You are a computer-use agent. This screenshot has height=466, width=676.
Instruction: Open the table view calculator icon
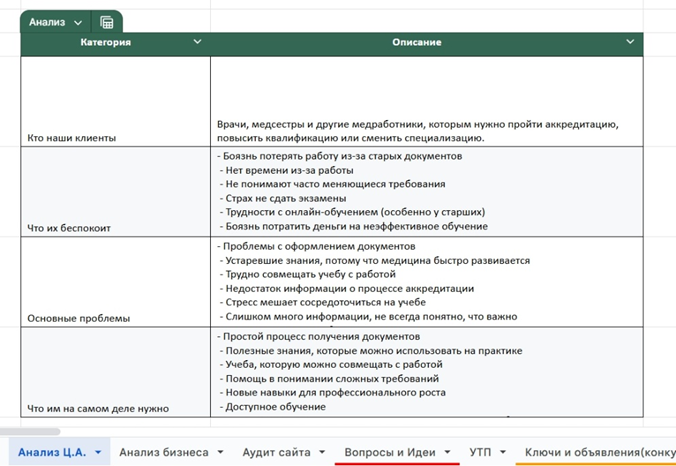[106, 22]
